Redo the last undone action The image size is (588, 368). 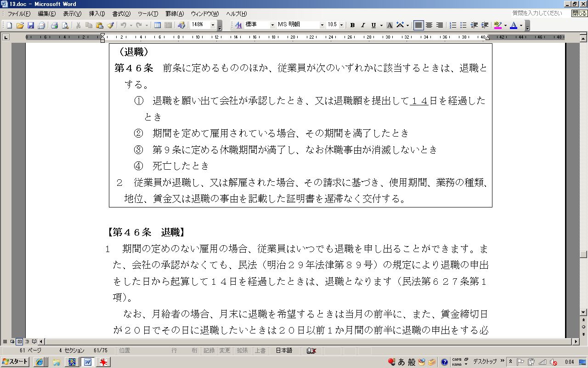[139, 25]
